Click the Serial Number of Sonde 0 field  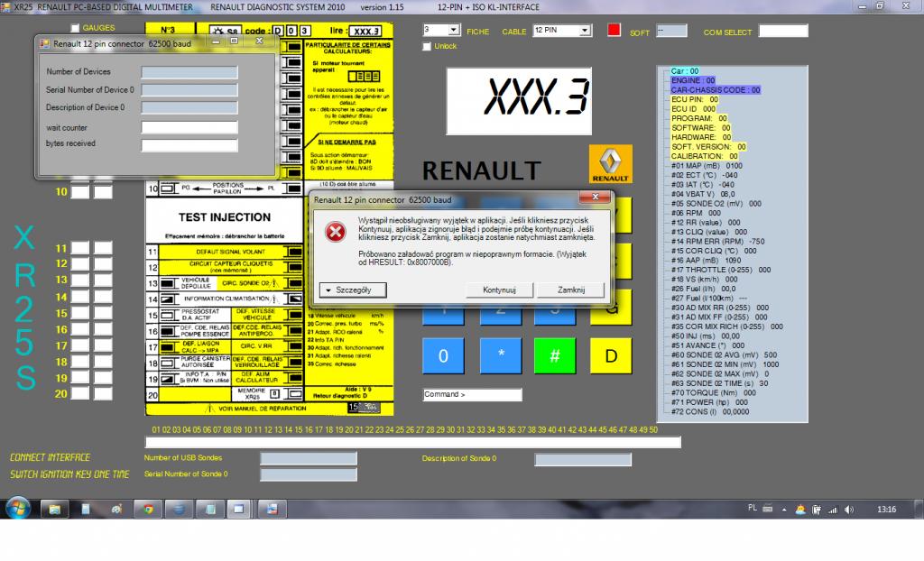pyautogui.click(x=309, y=474)
